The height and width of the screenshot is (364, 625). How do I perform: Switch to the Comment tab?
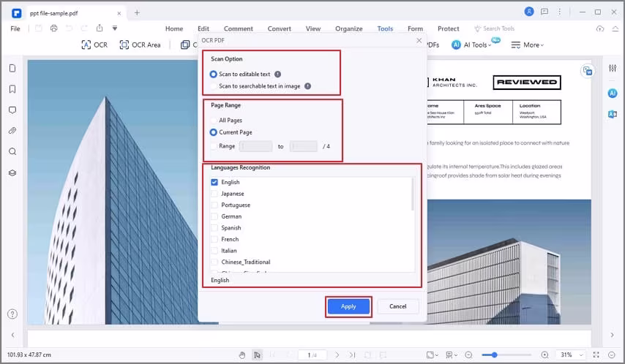tap(239, 29)
